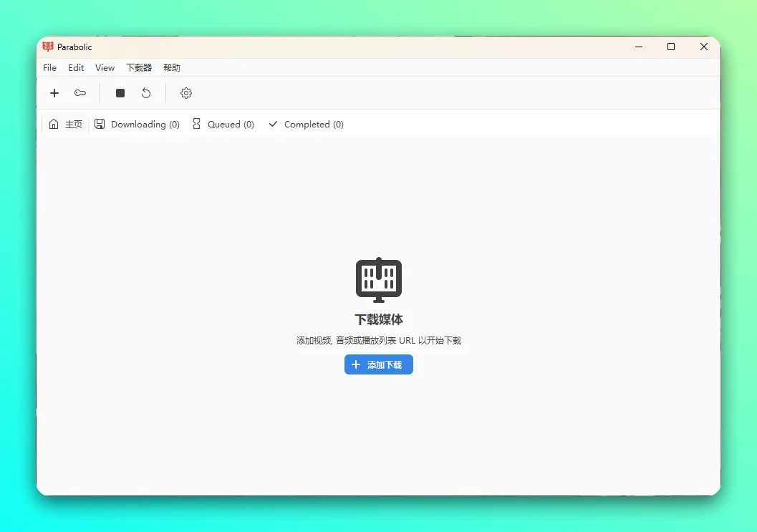Minimize the Parabolic window
Screen dimensions: 757x532
point(639,47)
